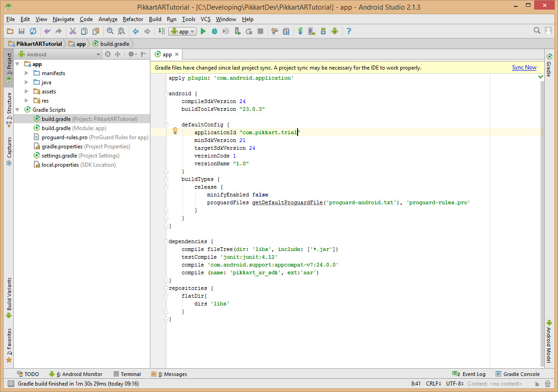Expand the res folder
Image resolution: width=558 pixels, height=392 pixels.
click(x=27, y=101)
